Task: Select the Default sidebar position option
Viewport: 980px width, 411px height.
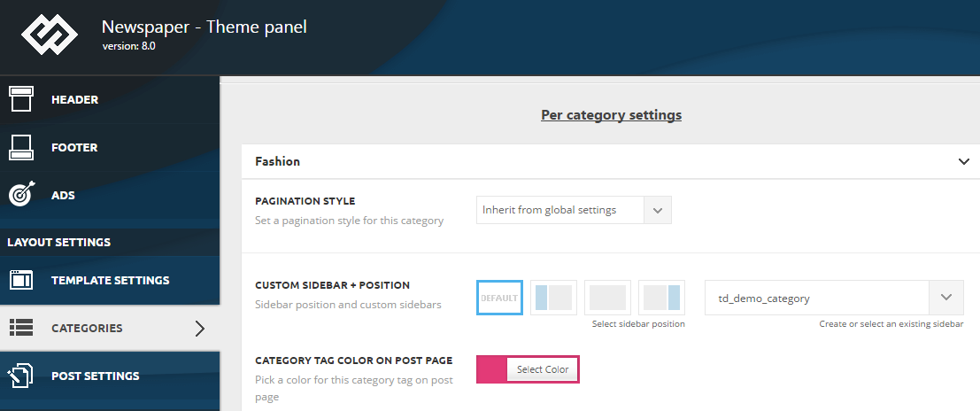Action: 499,298
